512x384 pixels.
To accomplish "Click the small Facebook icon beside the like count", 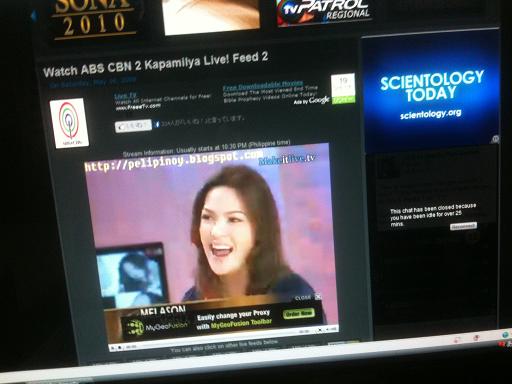I will (x=157, y=125).
